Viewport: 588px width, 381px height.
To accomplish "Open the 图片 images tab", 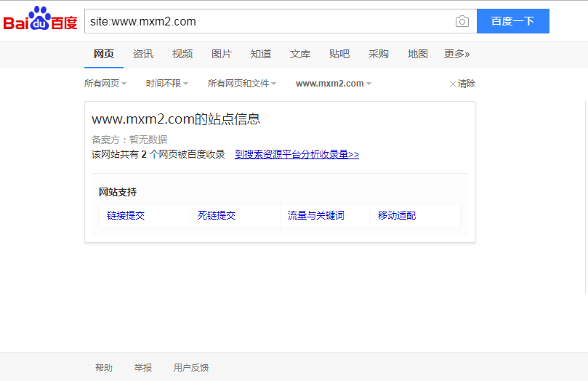I will click(222, 54).
